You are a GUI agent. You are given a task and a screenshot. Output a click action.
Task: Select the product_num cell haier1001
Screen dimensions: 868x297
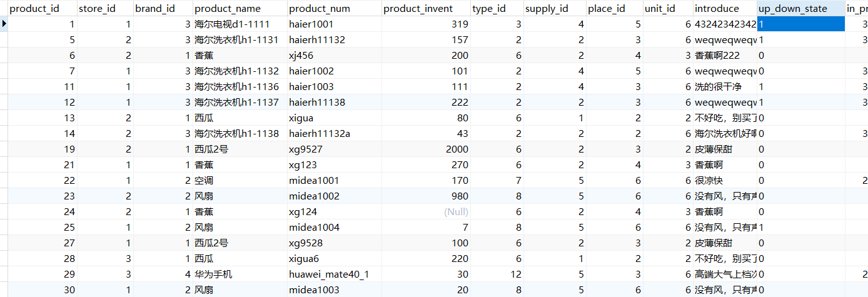(x=334, y=24)
